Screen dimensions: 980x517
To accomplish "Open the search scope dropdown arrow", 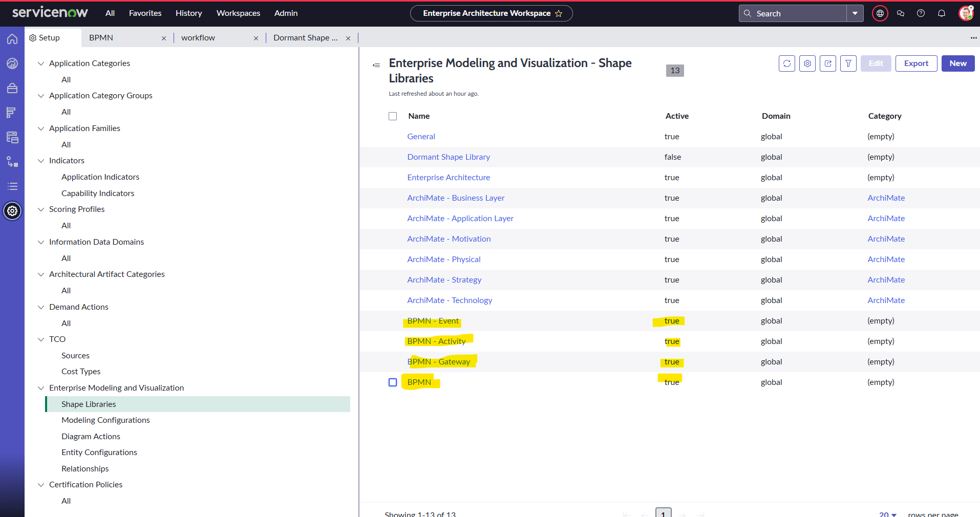I will (855, 13).
